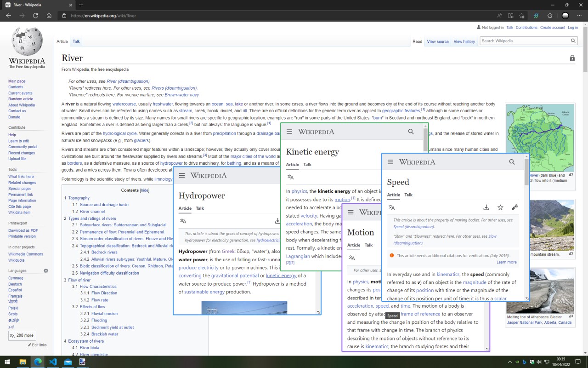Click Learn more in Speed citation notice

click(506, 262)
